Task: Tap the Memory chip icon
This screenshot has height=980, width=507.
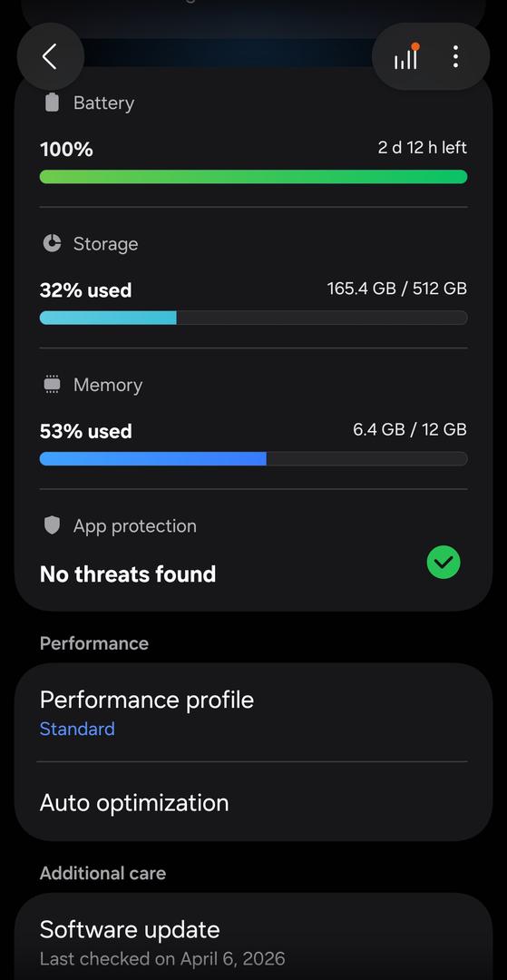Action: [52, 385]
